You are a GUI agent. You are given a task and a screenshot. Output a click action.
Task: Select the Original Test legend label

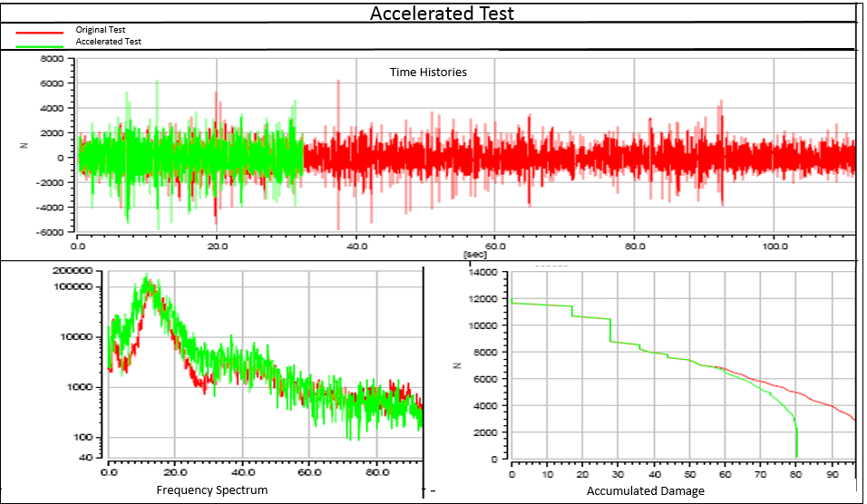tap(100, 30)
